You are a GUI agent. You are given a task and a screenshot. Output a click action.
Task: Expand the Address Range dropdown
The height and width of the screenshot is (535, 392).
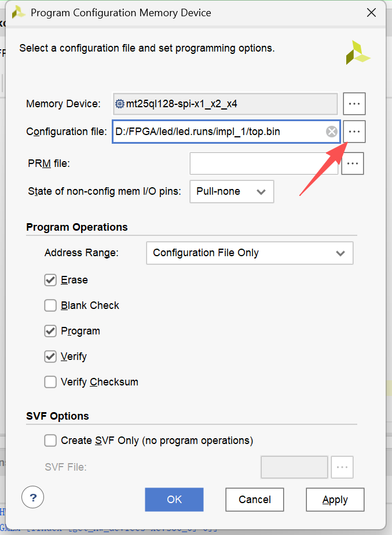tap(250, 253)
